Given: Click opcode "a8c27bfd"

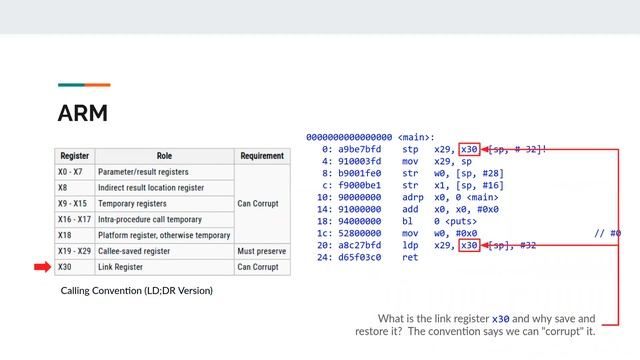Looking at the screenshot, I should coord(360,245).
